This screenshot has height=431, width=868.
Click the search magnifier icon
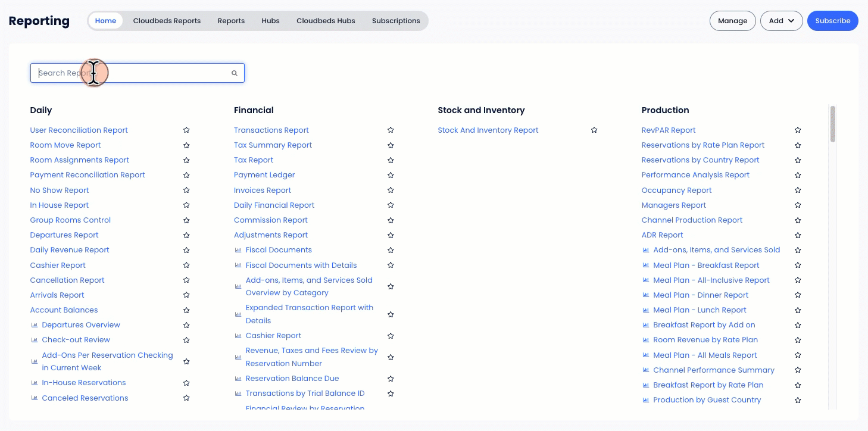[234, 73]
